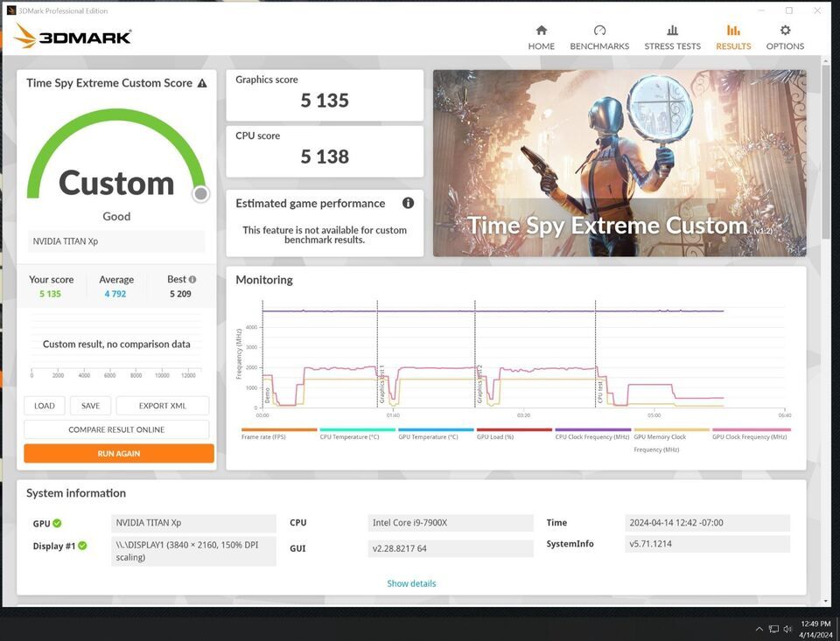Click the 3DMark logo
This screenshot has height=641, width=840.
click(x=73, y=37)
